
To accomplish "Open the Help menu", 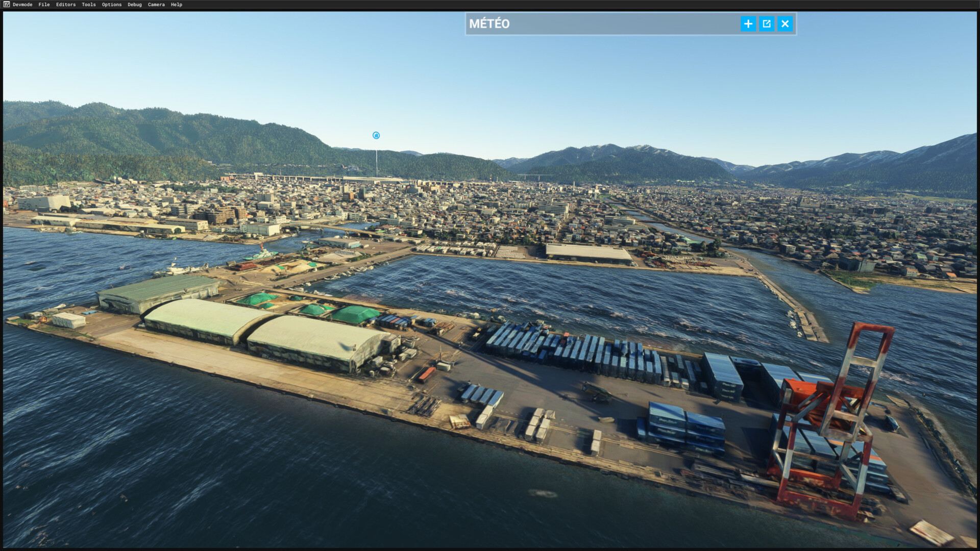I will (177, 5).
